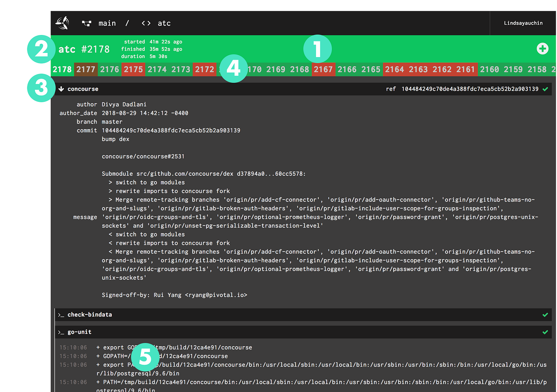The height and width of the screenshot is (392, 557).
Task: Jump to build 2167 in history
Action: tap(323, 70)
